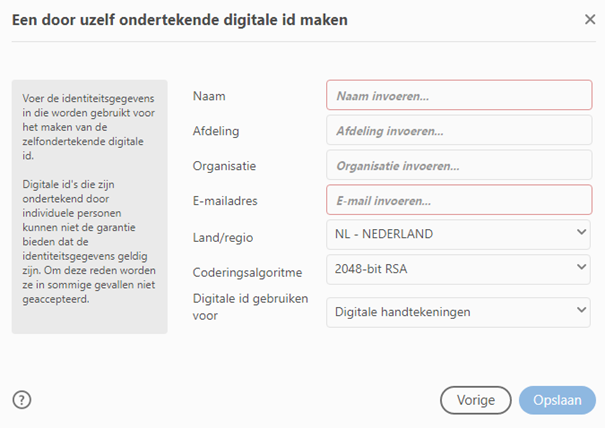
Task: Click the Organisatie field label
Action: [224, 166]
